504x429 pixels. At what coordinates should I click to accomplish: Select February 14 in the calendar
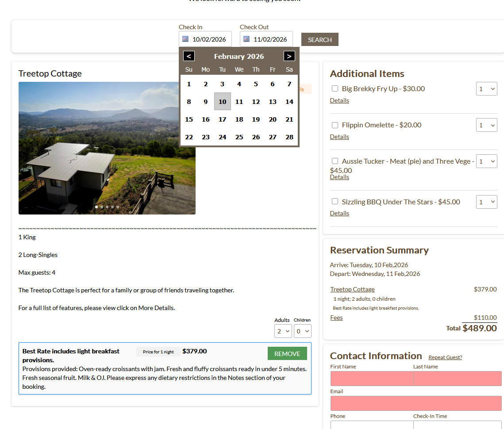tap(289, 102)
